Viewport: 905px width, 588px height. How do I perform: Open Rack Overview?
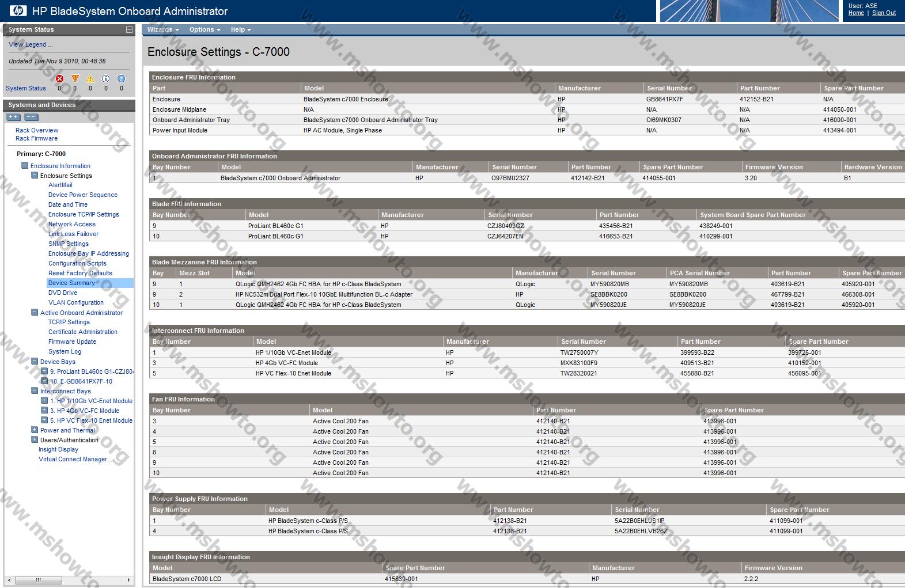(37, 130)
